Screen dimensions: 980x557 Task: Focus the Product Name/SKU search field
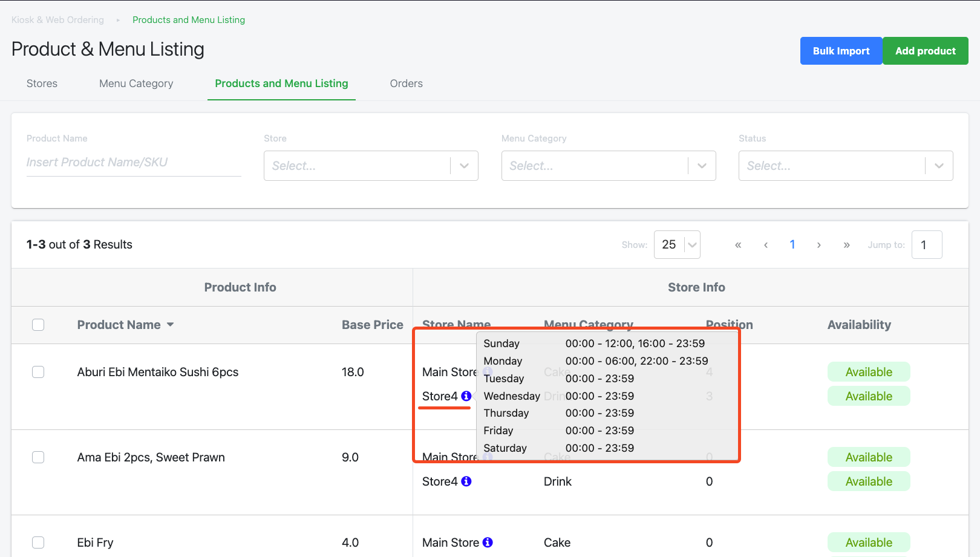pos(134,162)
